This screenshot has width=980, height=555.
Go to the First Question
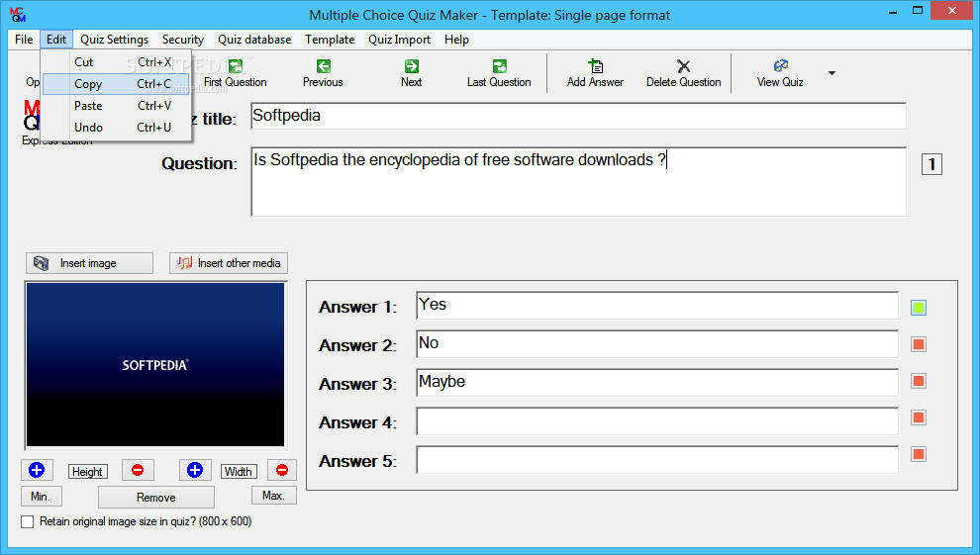tap(235, 73)
